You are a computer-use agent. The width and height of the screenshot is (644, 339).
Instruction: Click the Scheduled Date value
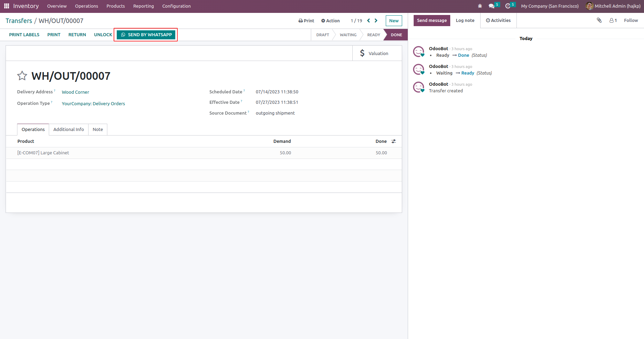277,92
